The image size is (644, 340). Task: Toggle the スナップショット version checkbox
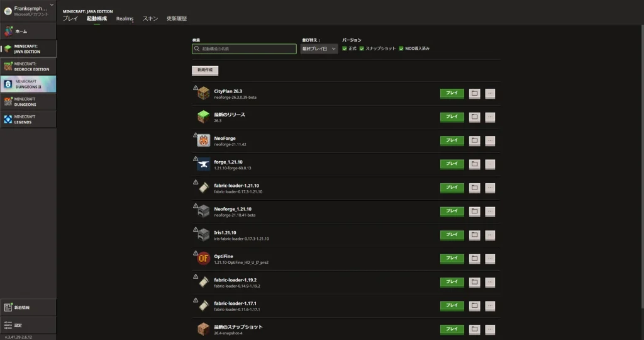[x=362, y=48]
